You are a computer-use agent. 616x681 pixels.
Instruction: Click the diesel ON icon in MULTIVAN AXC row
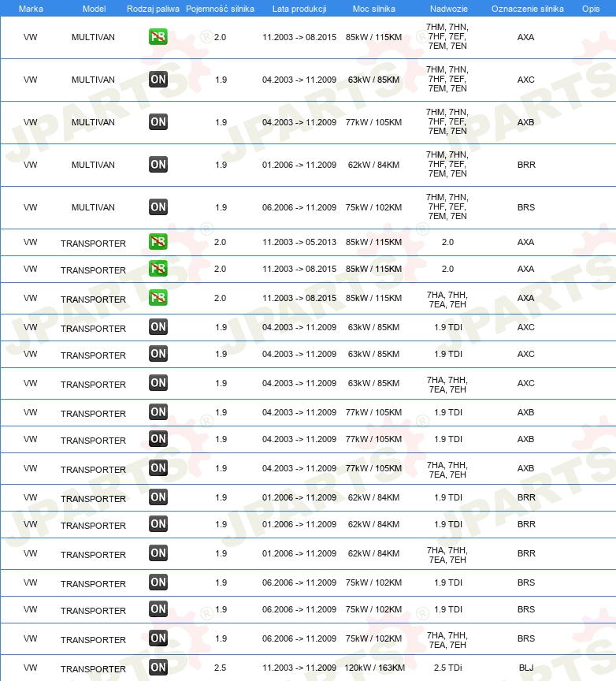pyautogui.click(x=158, y=80)
